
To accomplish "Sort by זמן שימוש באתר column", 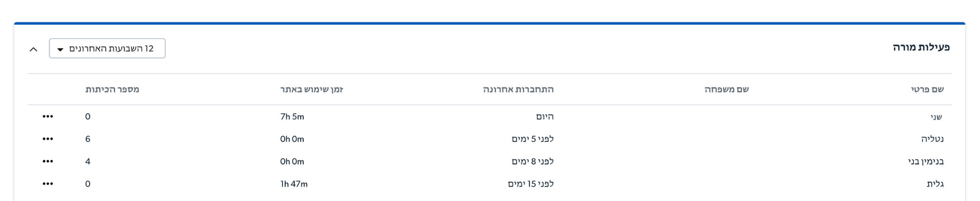I will click(x=311, y=89).
